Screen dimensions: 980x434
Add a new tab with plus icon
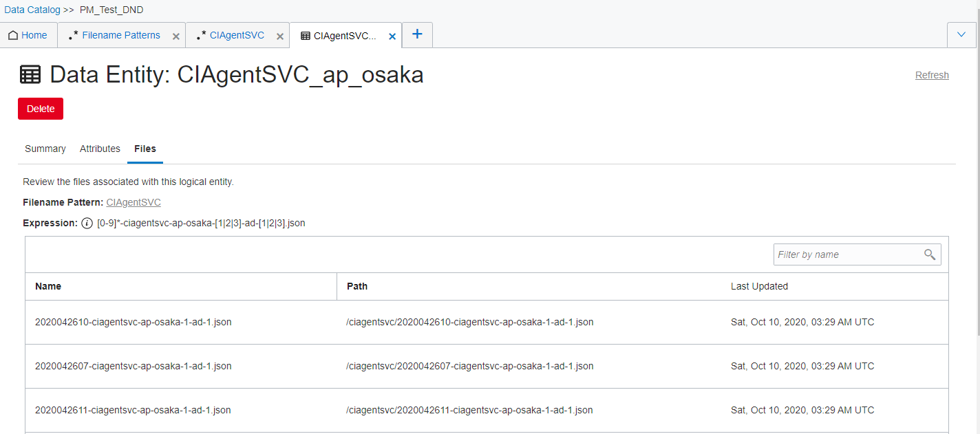pos(417,34)
